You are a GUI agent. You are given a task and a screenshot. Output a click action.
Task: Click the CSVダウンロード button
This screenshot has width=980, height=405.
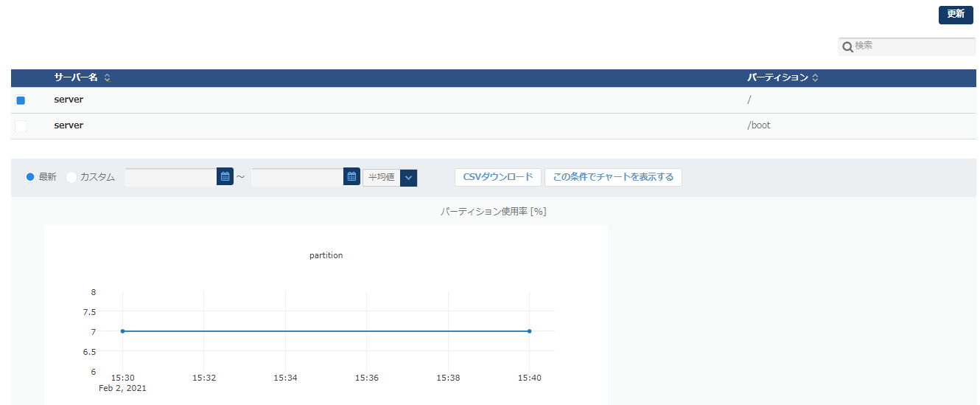[498, 177]
